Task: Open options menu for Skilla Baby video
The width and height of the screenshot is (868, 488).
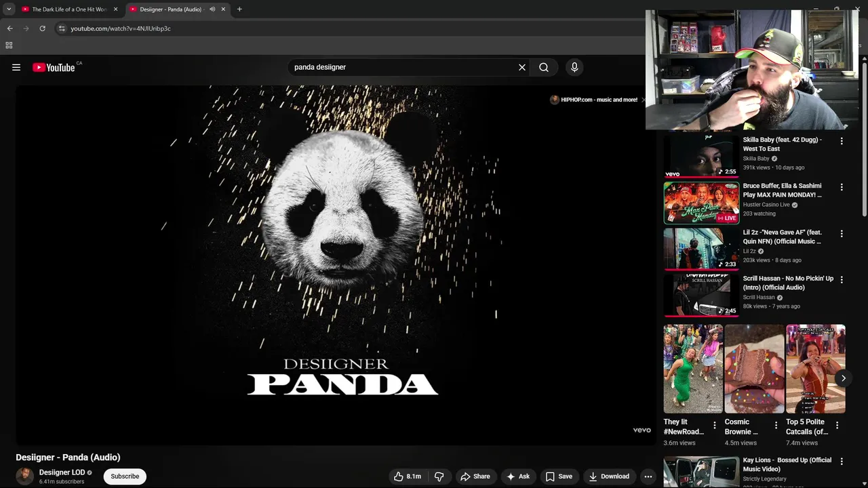Action: point(842,141)
